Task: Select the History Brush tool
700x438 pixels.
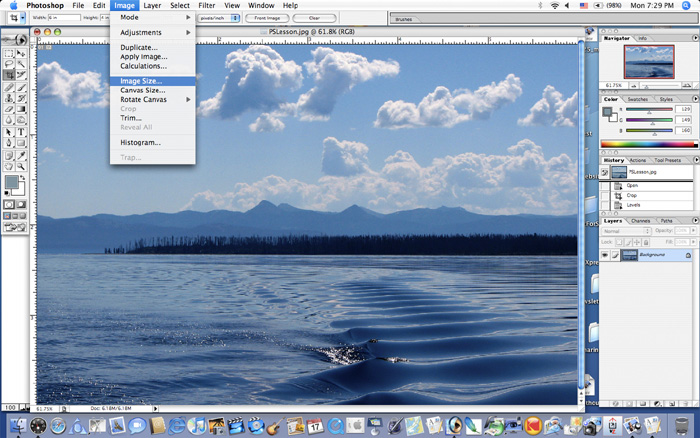Action: (x=21, y=98)
